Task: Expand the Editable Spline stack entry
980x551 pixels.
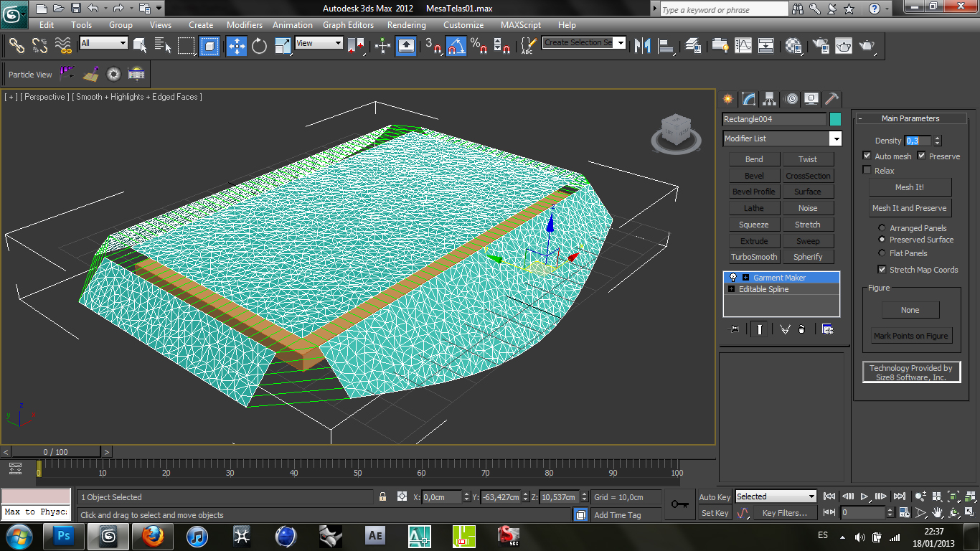Action: click(731, 289)
